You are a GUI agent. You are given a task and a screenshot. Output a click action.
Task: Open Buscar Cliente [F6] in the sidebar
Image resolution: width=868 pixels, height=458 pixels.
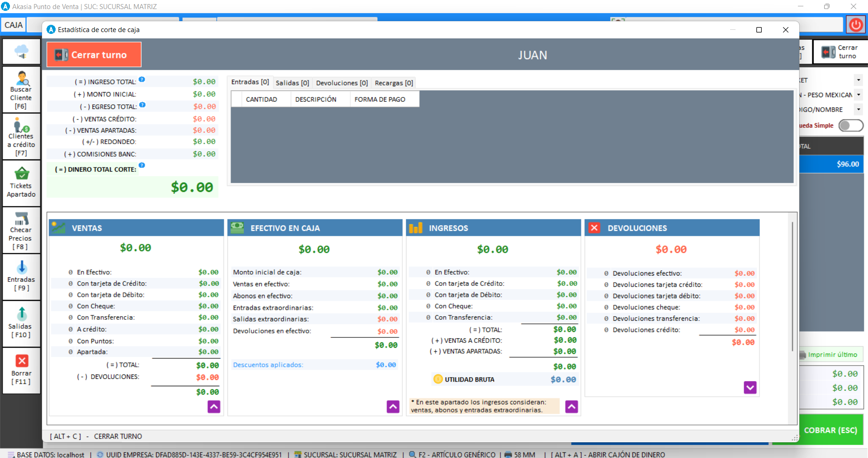(21, 89)
